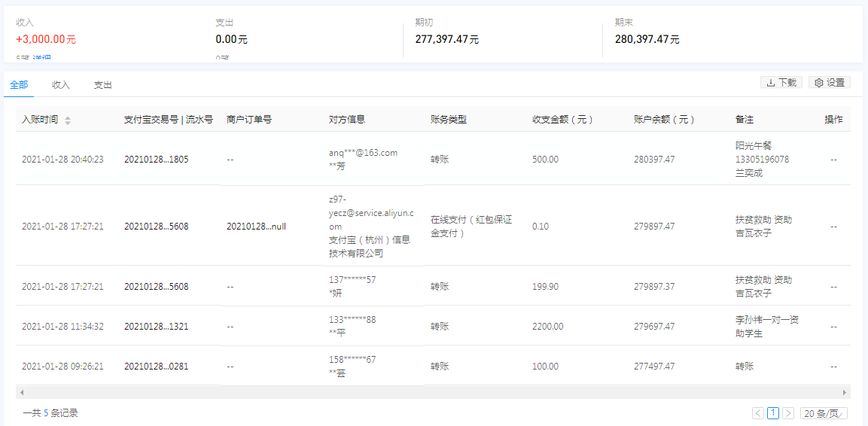Image resolution: width=868 pixels, height=426 pixels.
Task: Click the 下载 download button
Action: click(x=781, y=83)
